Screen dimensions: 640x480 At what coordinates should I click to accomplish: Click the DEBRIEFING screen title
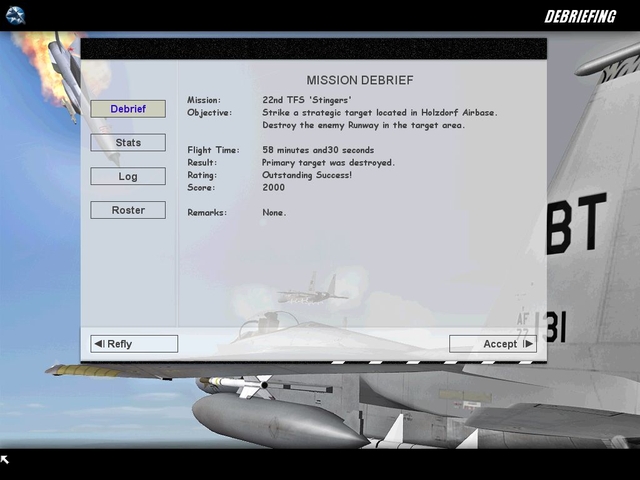pos(580,17)
